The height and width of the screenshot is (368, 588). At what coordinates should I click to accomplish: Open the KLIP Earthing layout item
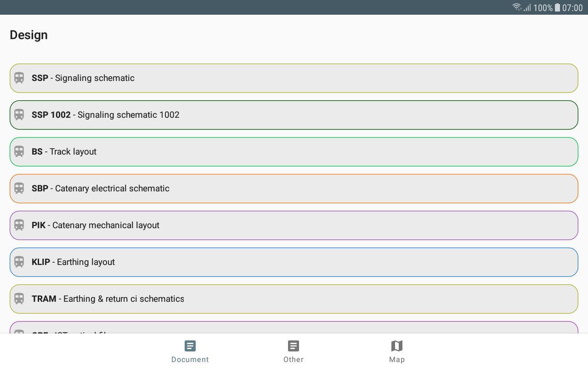point(294,262)
